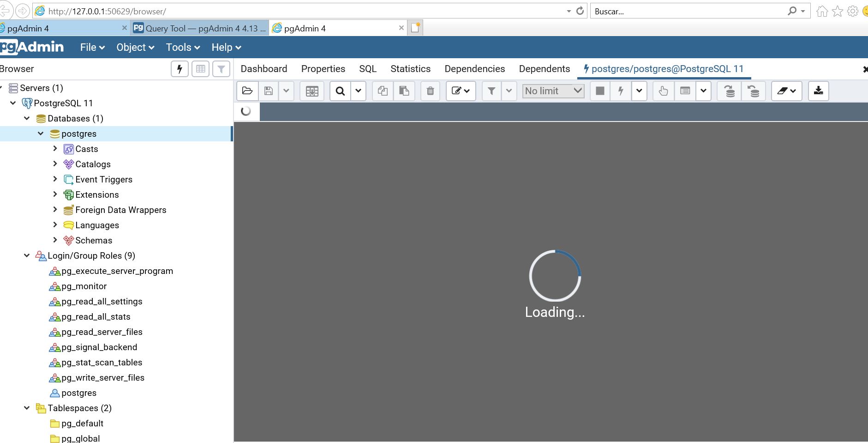Click Filtered Rows icon in Browser panel
This screenshot has width=868, height=443.
(x=221, y=69)
